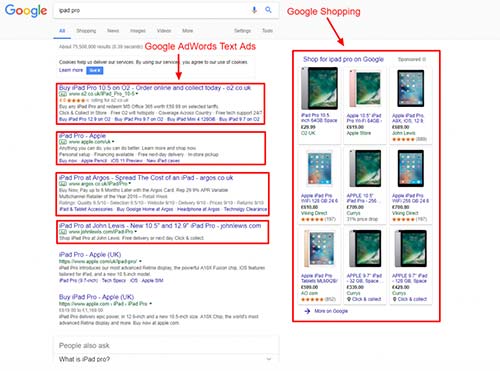Click the cookie notice 'Learn more' link
Screen dimensions: 500x371
pos(71,70)
